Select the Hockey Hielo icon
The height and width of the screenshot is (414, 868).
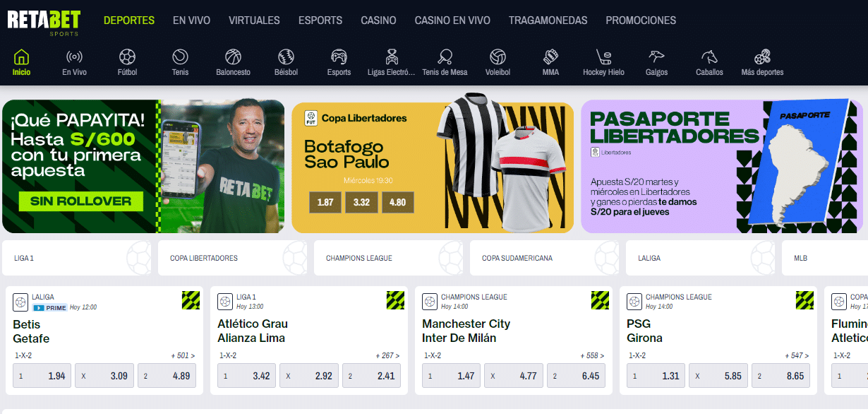tap(603, 57)
